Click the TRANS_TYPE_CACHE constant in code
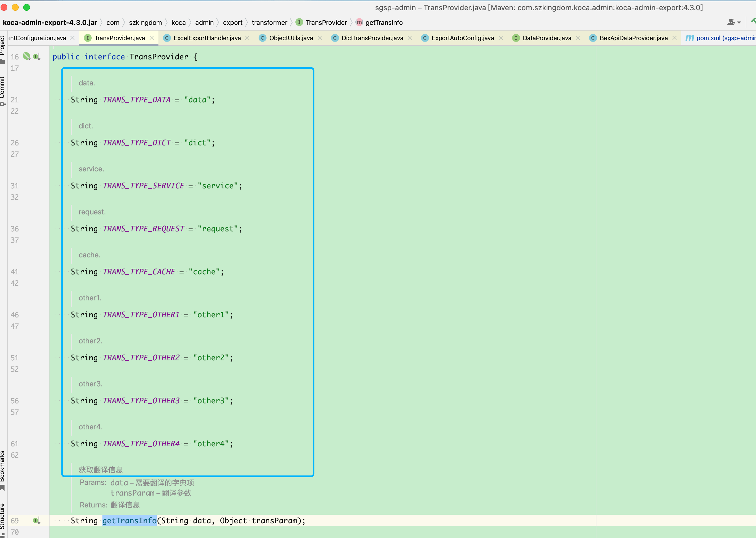The height and width of the screenshot is (538, 756). 139,272
